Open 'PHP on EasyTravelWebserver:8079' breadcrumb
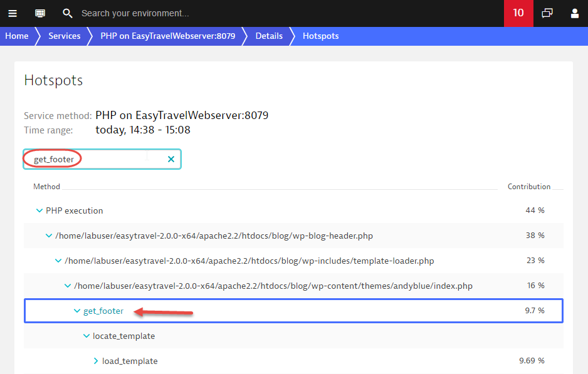The width and height of the screenshot is (588, 374). (x=167, y=36)
